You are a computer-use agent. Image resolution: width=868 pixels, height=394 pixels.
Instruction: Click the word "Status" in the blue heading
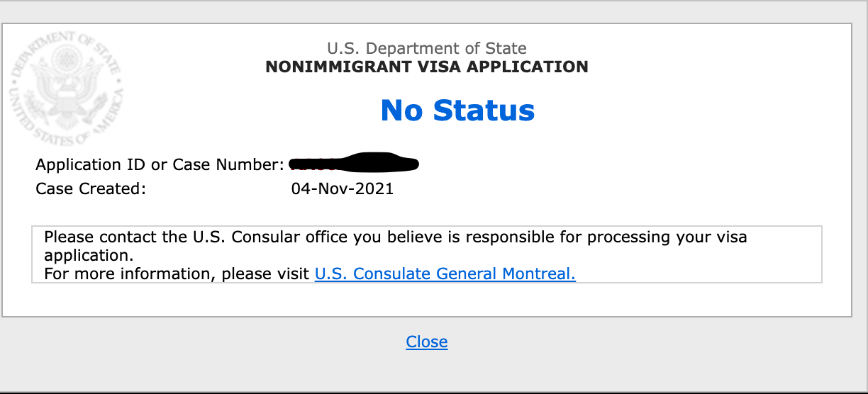click(484, 111)
